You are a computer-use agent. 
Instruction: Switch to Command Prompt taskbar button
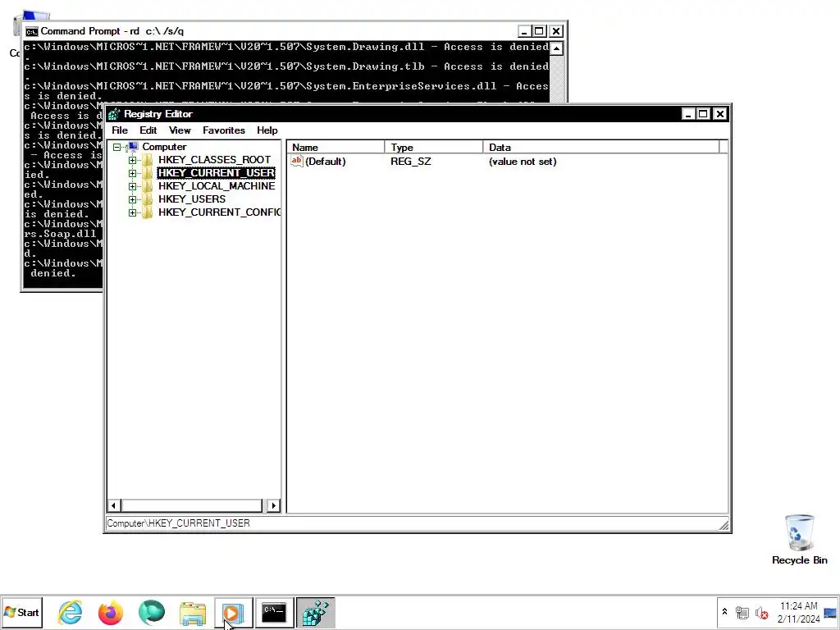[274, 613]
